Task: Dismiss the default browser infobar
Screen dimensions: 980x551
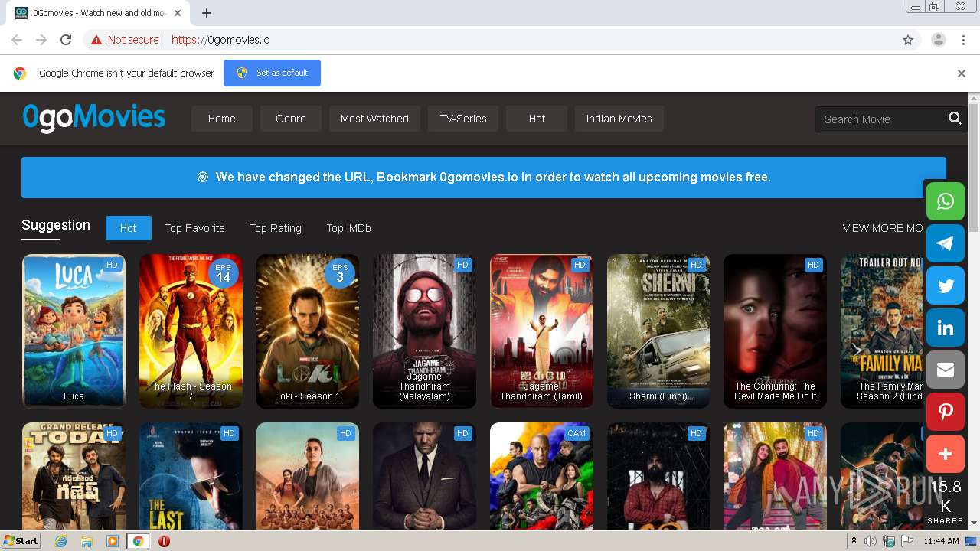Action: tap(961, 73)
